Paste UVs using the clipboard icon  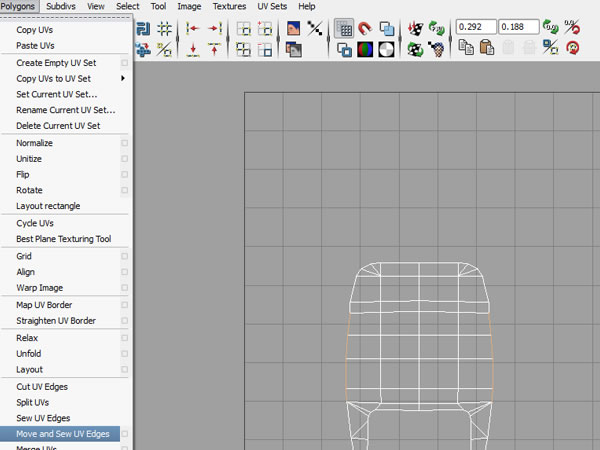487,48
